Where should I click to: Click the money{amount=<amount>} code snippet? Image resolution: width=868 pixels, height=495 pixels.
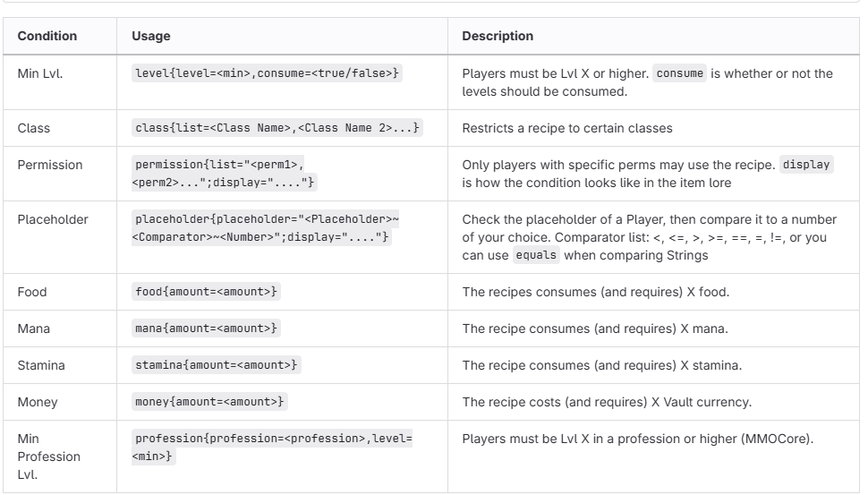(211, 402)
